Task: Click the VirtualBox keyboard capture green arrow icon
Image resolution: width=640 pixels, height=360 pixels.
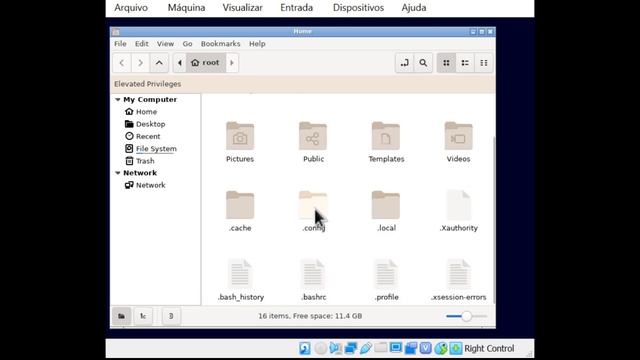Action: pyautogui.click(x=456, y=348)
